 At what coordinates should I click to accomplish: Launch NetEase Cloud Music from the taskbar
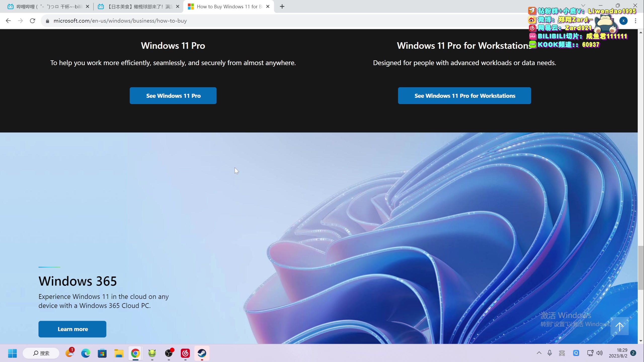click(185, 353)
